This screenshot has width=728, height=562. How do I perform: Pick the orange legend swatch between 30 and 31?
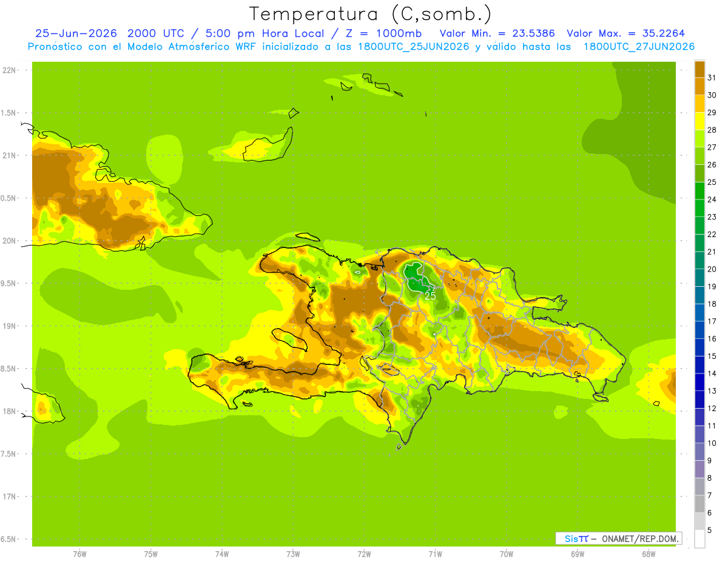click(699, 86)
